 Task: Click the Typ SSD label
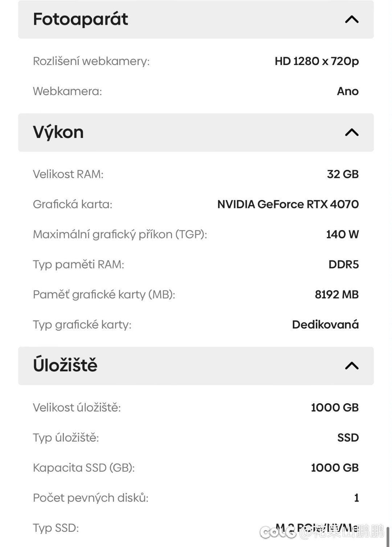click(x=56, y=528)
